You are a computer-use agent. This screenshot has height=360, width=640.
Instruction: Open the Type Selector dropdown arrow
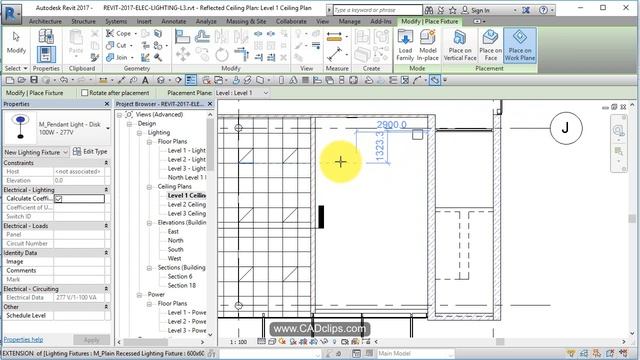tap(108, 129)
